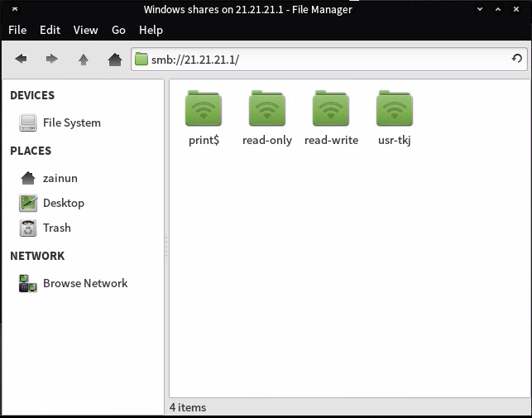This screenshot has width=532, height=418.
Task: Click the print$ folder name
Action: 204,140
